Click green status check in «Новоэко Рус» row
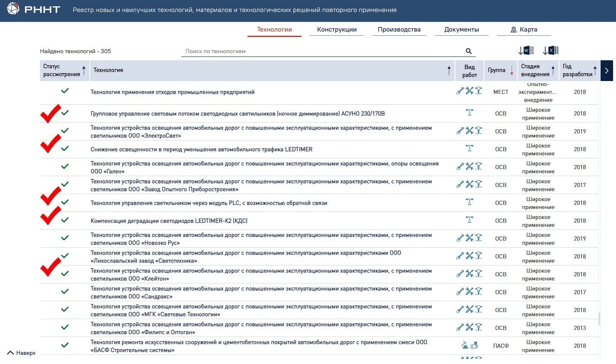This screenshot has width=616, height=364. [65, 238]
